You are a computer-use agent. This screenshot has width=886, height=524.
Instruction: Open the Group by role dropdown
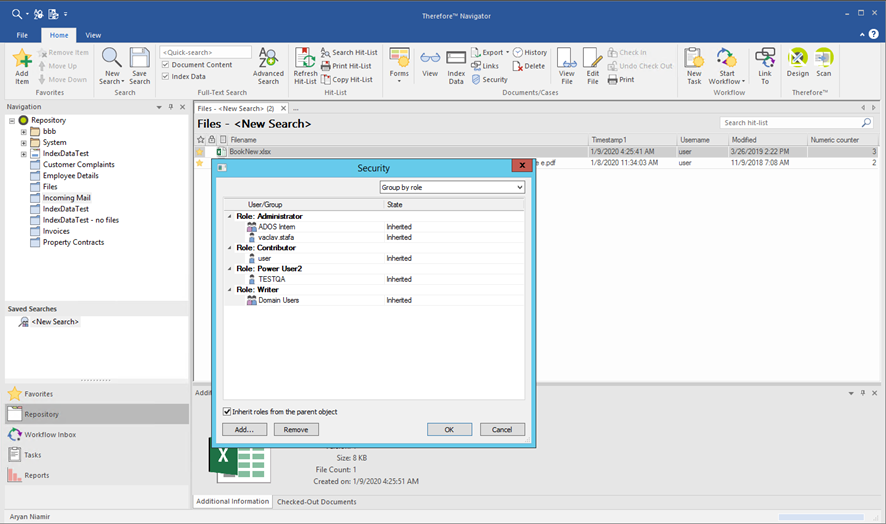pos(452,187)
